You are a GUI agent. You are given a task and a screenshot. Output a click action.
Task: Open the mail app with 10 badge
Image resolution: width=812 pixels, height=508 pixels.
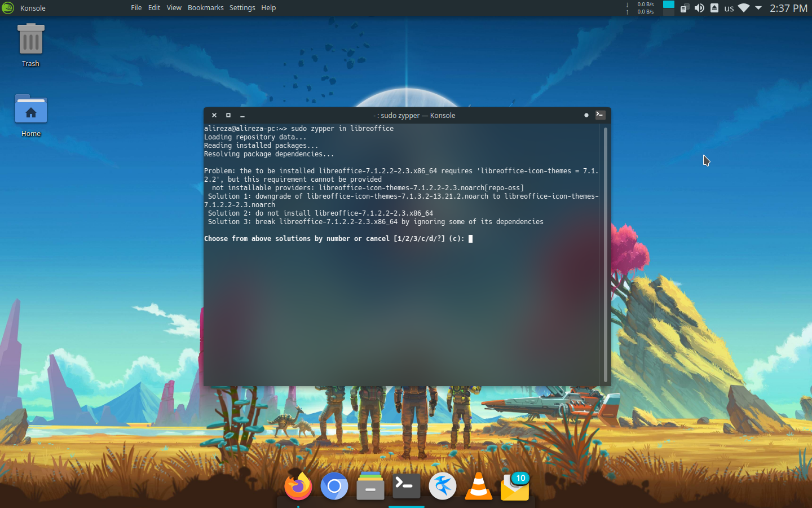coord(515,486)
